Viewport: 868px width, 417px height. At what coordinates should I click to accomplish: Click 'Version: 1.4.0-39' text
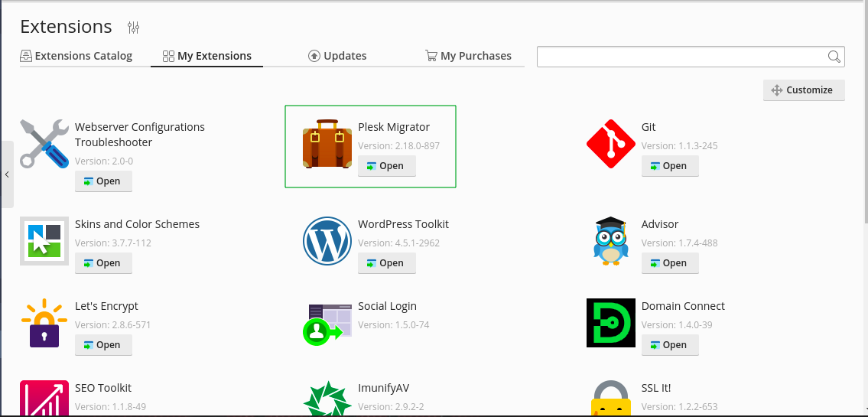(677, 324)
